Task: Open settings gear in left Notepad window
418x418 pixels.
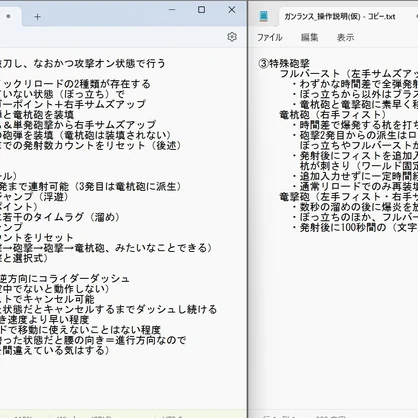Action: (x=232, y=37)
